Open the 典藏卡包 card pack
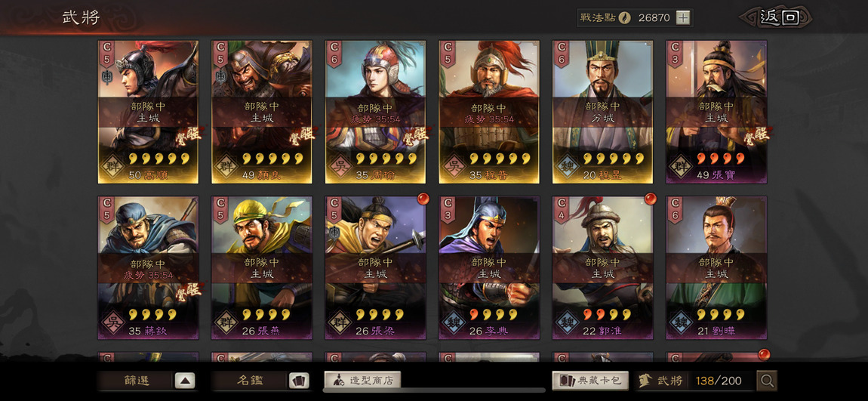Viewport: 868px width, 401px height. [x=590, y=381]
